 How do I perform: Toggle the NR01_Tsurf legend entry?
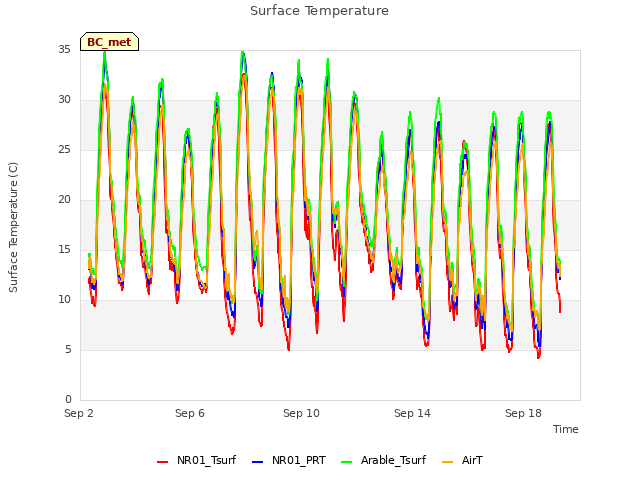tap(196, 461)
